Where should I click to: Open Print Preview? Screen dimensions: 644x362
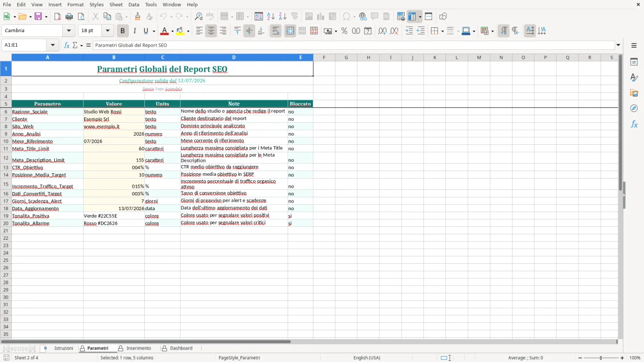point(81,17)
